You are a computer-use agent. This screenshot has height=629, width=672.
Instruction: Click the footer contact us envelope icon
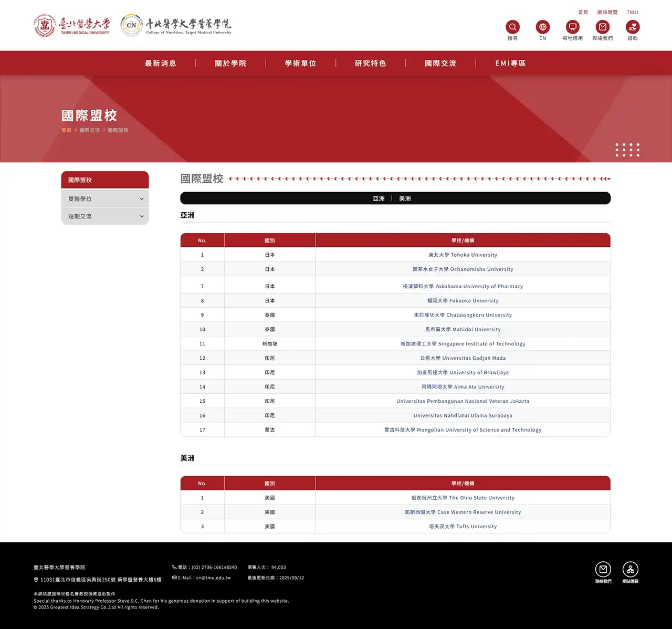pyautogui.click(x=603, y=570)
